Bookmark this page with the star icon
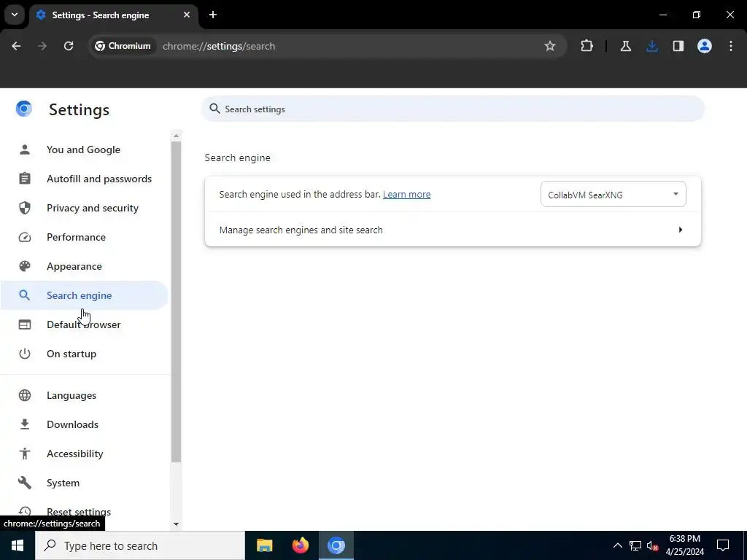Image resolution: width=747 pixels, height=560 pixels. (550, 46)
